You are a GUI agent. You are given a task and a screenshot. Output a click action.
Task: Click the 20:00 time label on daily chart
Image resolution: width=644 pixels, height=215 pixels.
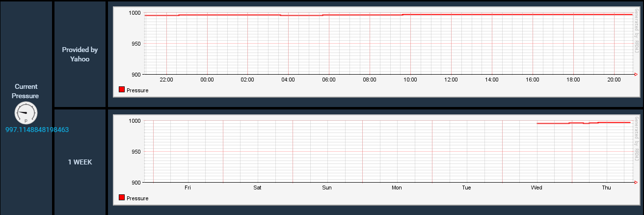[614, 80]
